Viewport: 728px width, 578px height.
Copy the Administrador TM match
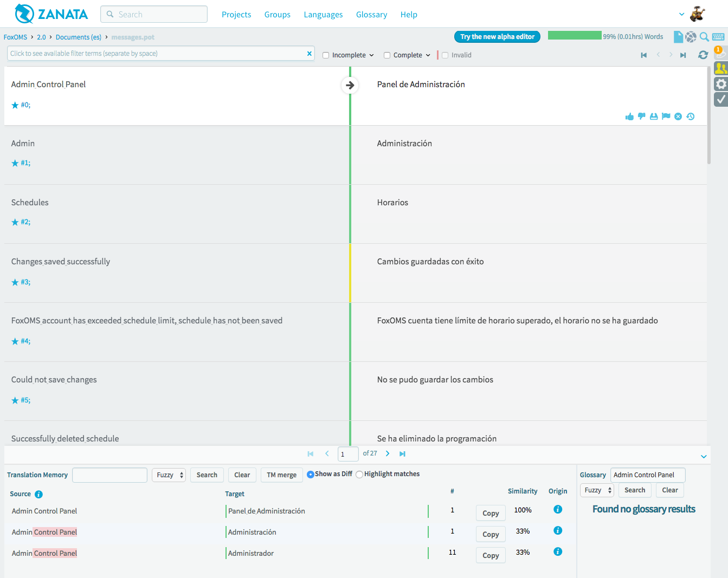tap(491, 555)
